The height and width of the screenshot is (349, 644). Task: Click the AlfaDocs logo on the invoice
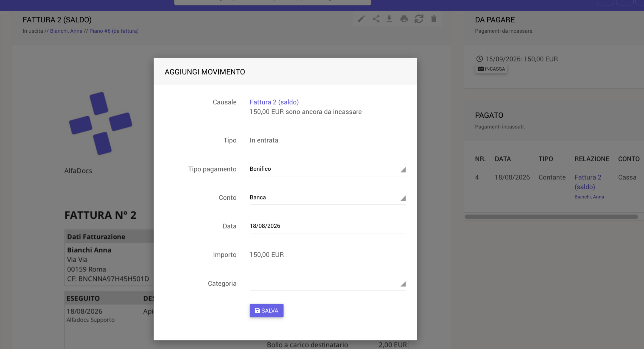100,123
